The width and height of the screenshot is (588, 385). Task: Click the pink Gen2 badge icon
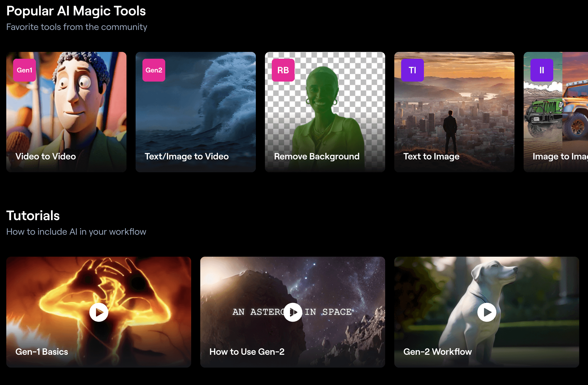pyautogui.click(x=154, y=70)
